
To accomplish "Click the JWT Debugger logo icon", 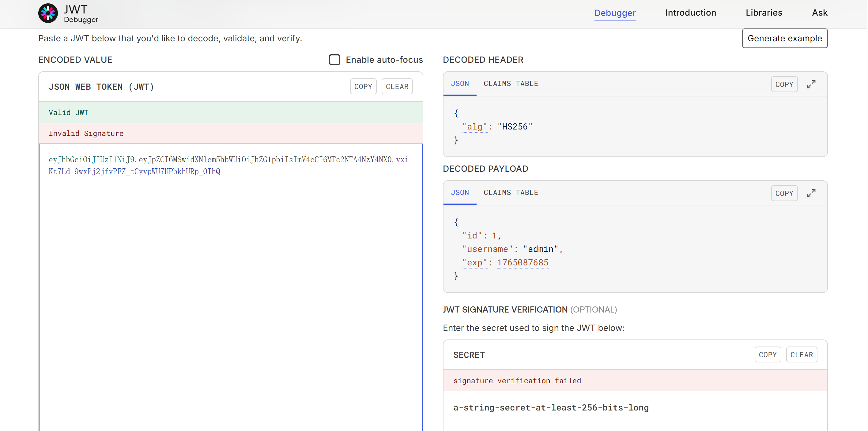I will [48, 13].
